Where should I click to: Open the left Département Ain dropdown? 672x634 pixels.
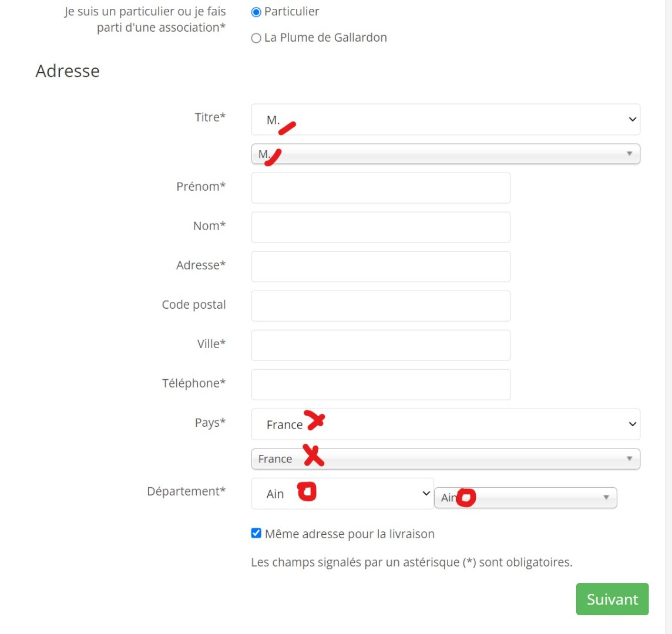342,494
